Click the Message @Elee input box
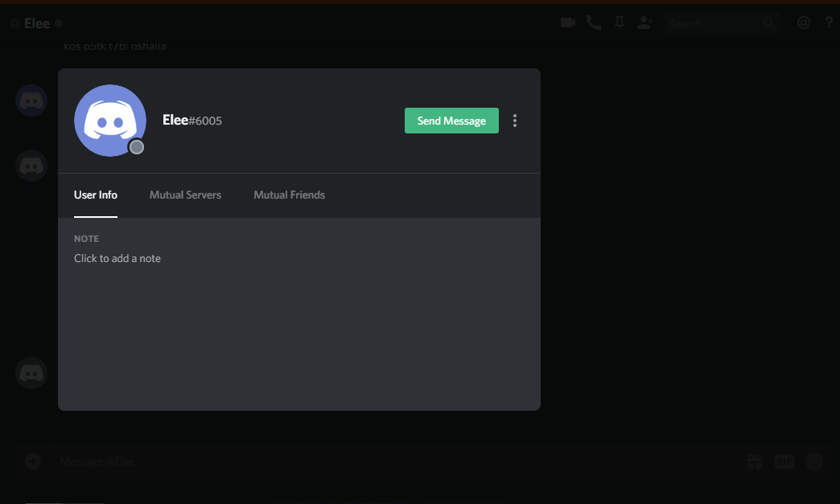The image size is (840, 504). tap(397, 461)
